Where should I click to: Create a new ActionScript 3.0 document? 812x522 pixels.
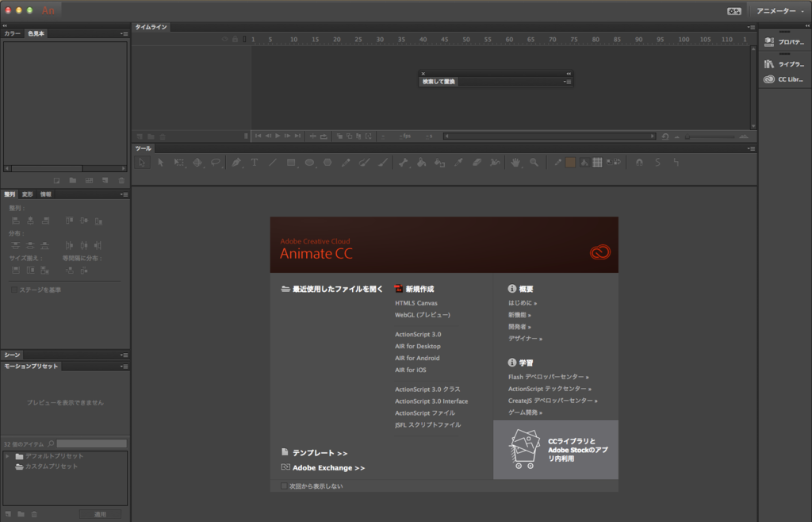(418, 335)
